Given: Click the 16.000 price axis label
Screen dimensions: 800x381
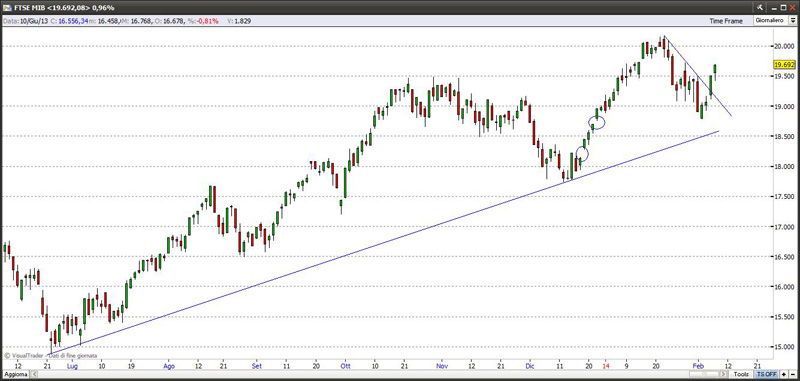Looking at the screenshot, I should tap(785, 287).
